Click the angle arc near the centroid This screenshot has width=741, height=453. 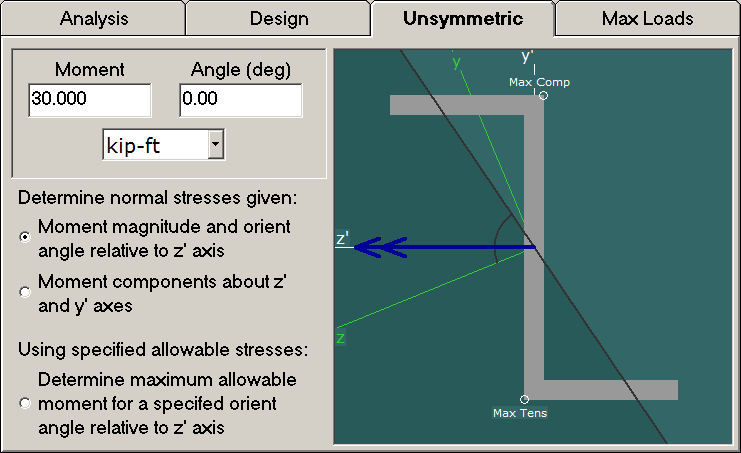tap(497, 240)
